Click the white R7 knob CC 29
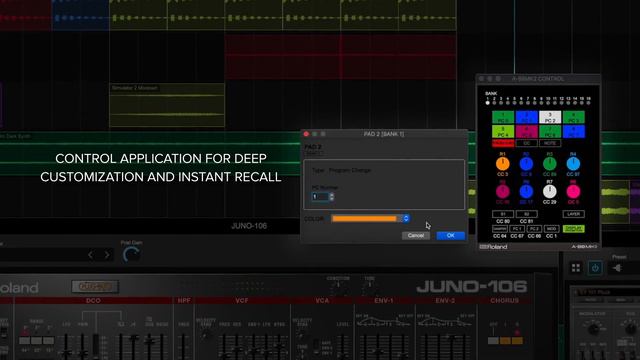This screenshot has height=360, width=640. coord(550,191)
